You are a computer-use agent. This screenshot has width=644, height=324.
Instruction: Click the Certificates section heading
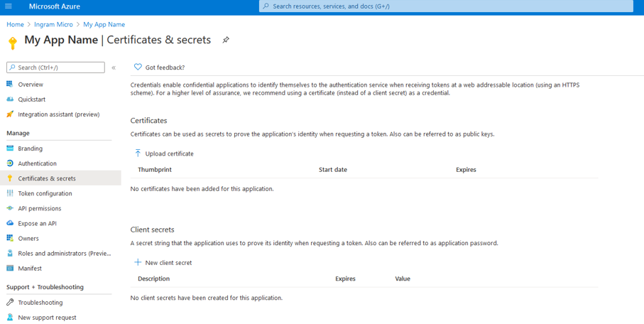pos(148,121)
